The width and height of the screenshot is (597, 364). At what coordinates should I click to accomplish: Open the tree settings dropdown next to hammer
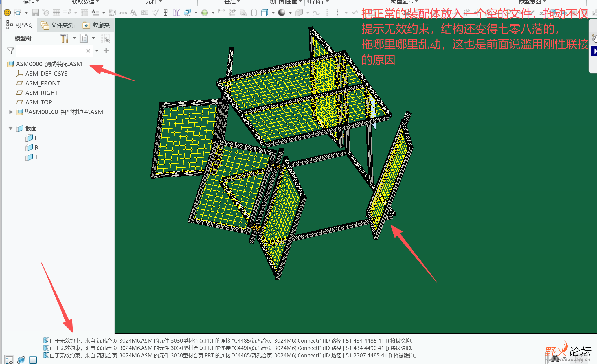74,38
